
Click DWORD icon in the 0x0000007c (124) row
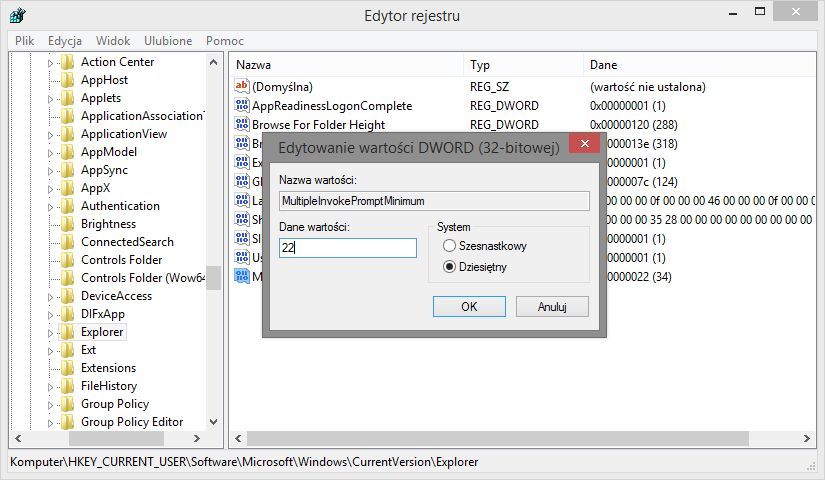tap(242, 181)
